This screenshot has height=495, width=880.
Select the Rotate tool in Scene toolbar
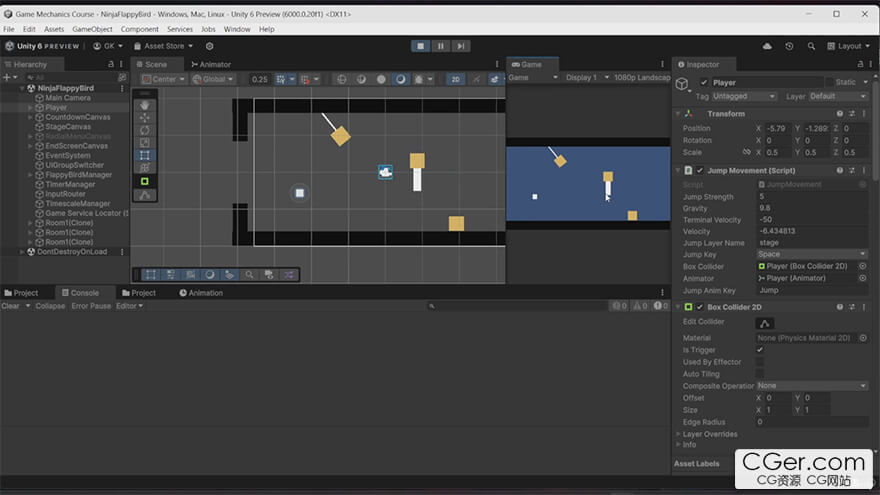click(x=145, y=130)
